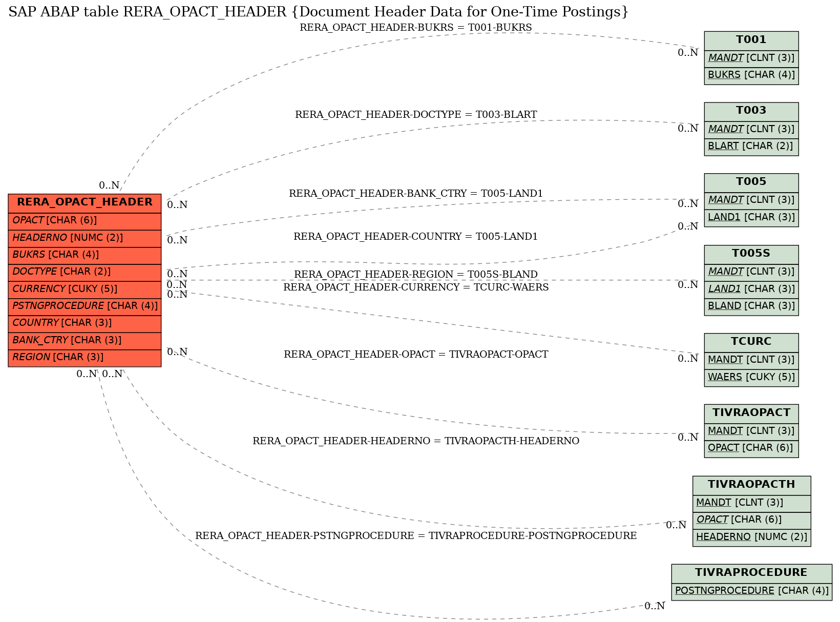Select the PSTNGPROCEDURE [CHAR (4)] field
This screenshot has width=840, height=622.
pos(85,306)
